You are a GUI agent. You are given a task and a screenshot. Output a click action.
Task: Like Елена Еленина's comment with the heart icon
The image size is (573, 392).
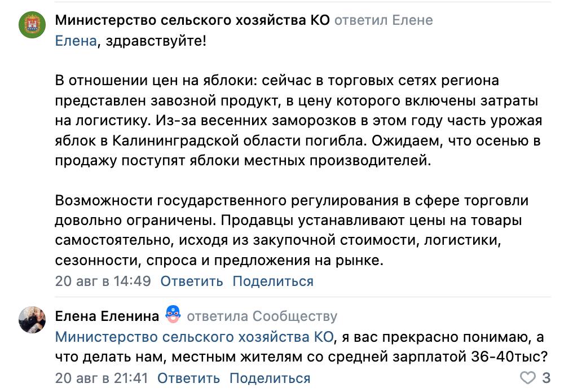click(527, 378)
